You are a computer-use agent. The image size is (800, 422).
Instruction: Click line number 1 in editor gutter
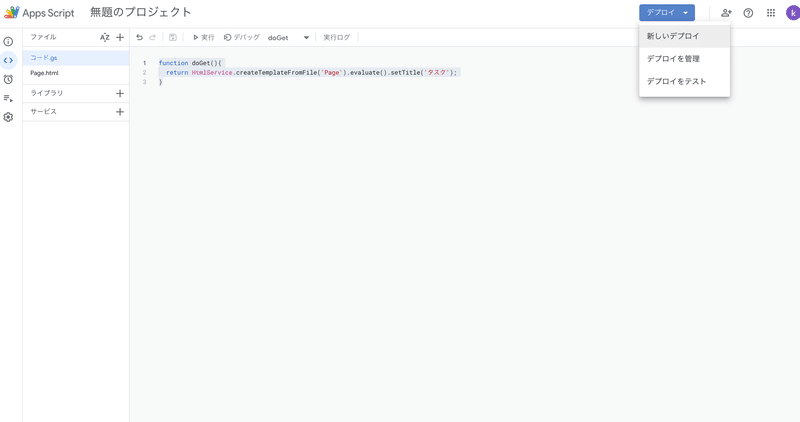[144, 63]
